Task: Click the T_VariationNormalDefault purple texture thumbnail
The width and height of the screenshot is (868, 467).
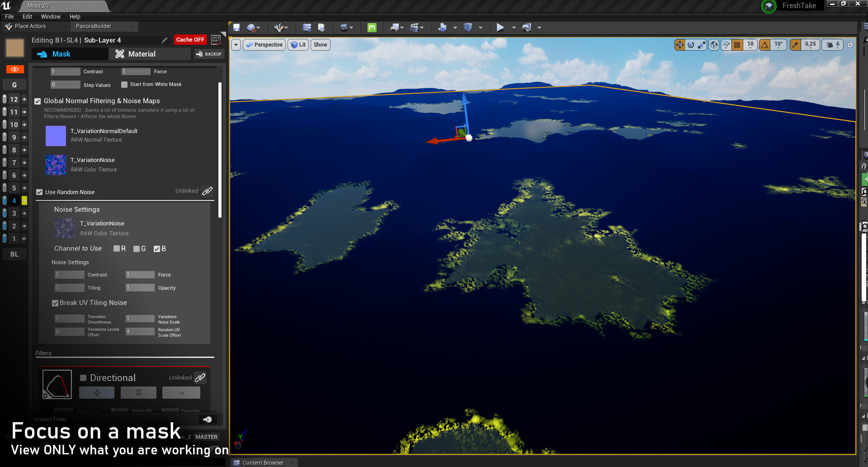Action: [x=56, y=136]
